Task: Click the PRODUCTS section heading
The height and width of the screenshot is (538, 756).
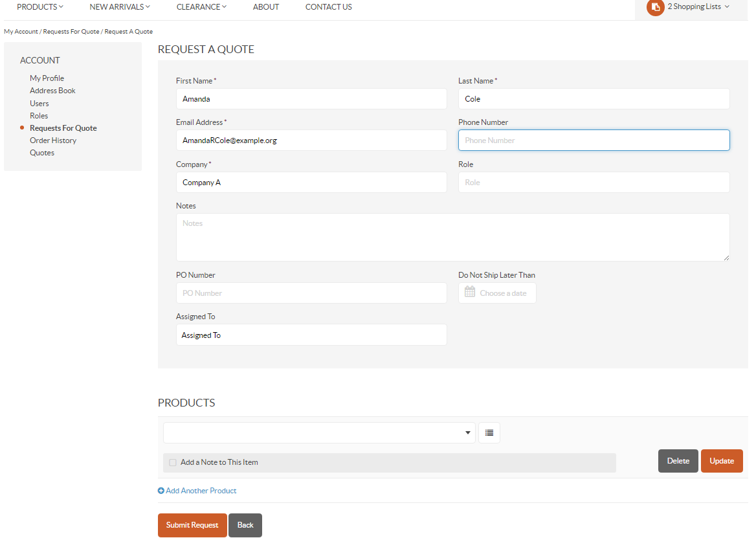Action: tap(186, 403)
